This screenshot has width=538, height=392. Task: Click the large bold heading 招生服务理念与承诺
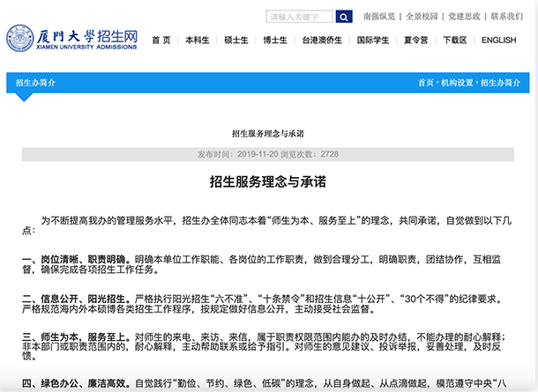point(268,181)
